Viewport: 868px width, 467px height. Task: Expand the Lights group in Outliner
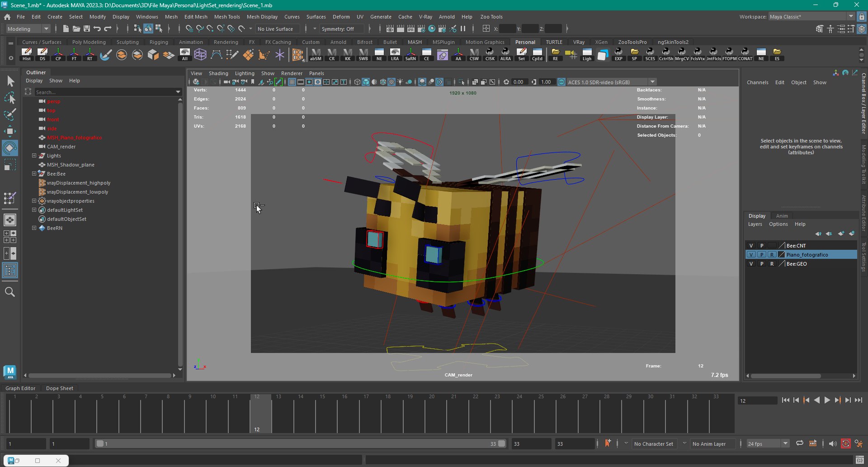(34, 156)
